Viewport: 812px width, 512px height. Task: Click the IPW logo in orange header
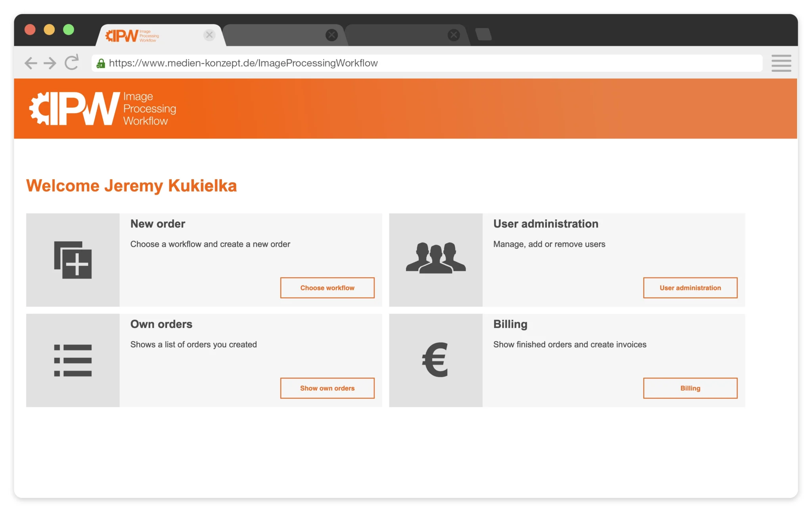pyautogui.click(x=103, y=109)
